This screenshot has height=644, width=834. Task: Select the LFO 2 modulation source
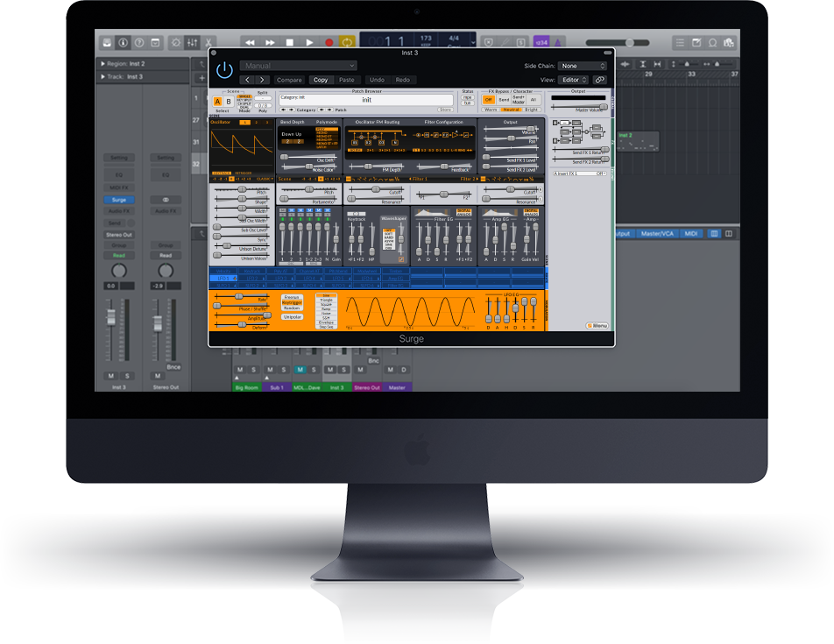(252, 278)
